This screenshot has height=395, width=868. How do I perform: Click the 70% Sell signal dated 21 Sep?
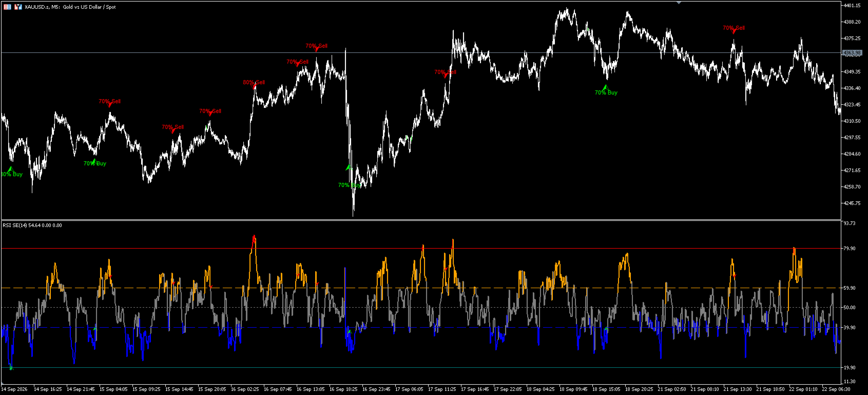click(x=734, y=28)
